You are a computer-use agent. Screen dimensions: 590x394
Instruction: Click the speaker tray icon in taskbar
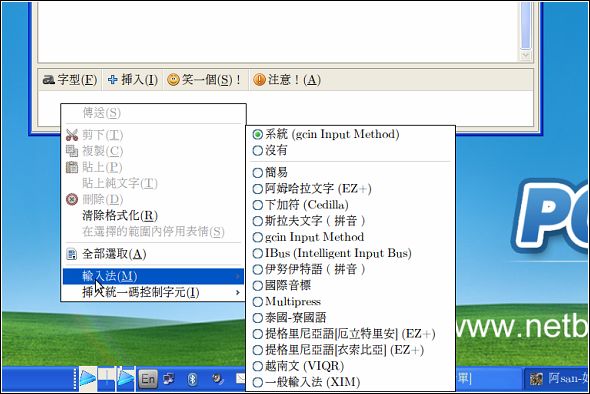[x=217, y=379]
